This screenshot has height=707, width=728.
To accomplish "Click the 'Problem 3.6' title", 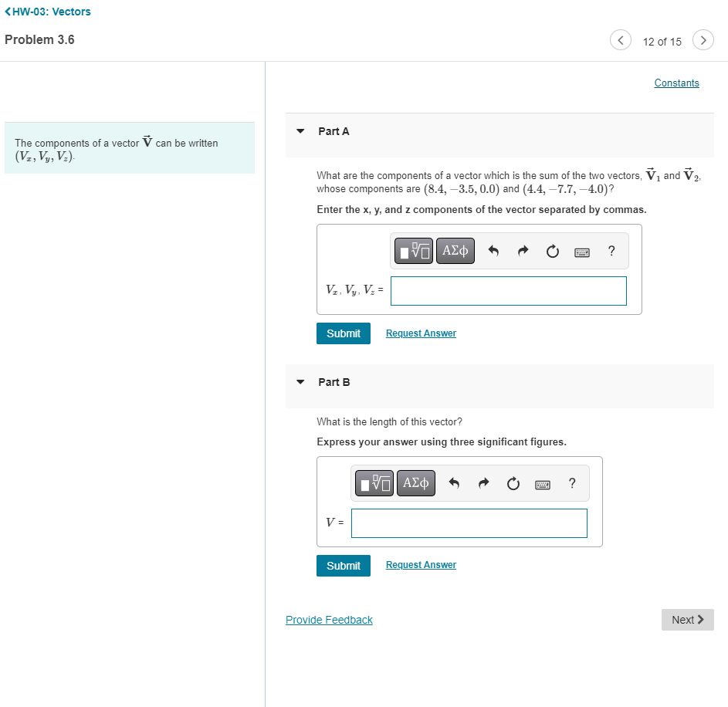I will coord(39,40).
